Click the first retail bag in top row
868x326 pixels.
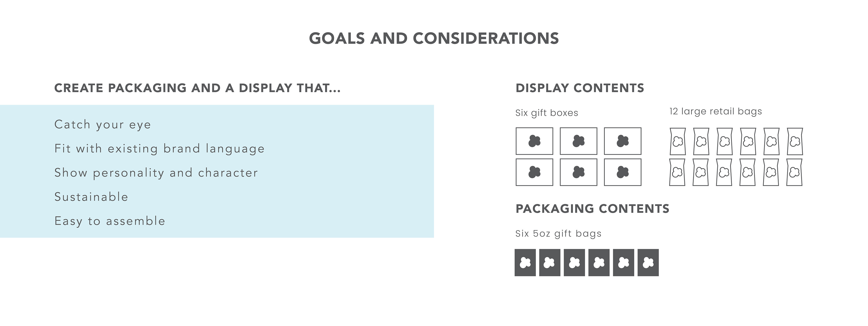[678, 141]
